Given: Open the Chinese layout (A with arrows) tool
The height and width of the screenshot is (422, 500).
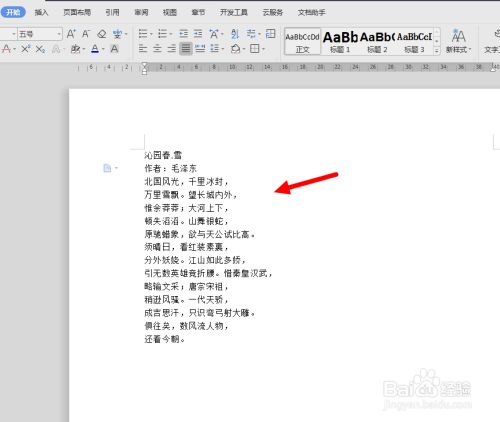Looking at the screenshot, I should [x=214, y=34].
